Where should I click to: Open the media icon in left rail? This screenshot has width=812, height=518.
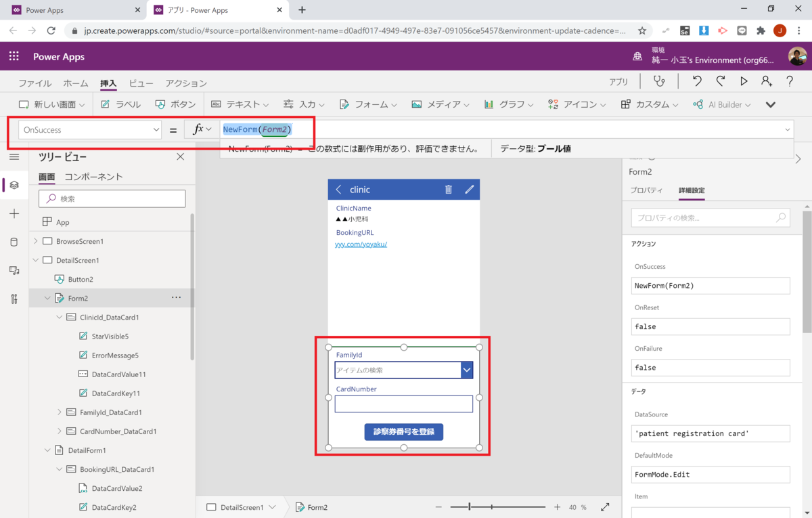click(x=14, y=270)
